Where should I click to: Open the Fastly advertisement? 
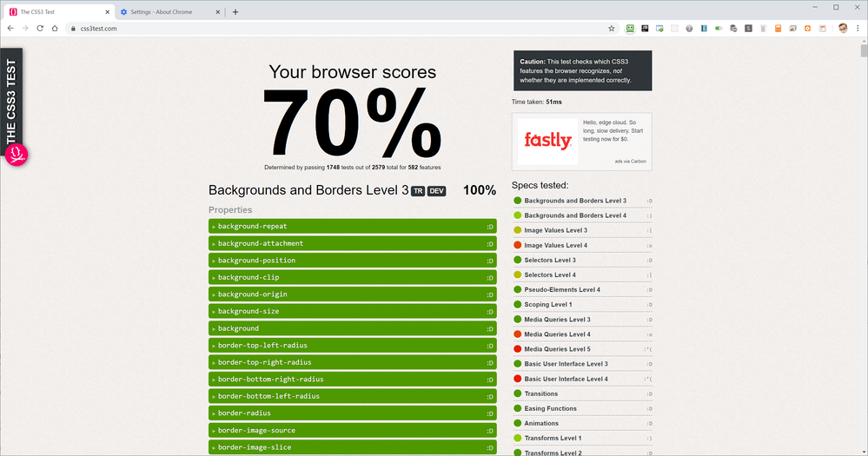[582, 142]
